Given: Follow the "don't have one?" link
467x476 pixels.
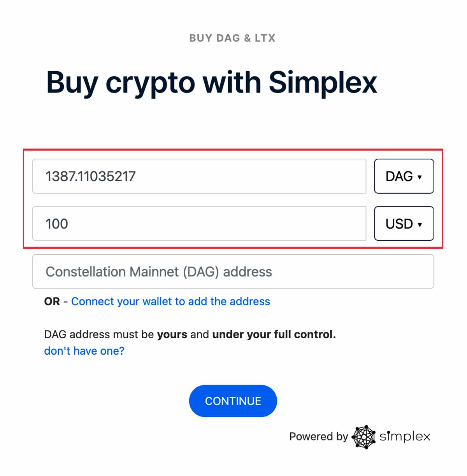Looking at the screenshot, I should (x=84, y=351).
